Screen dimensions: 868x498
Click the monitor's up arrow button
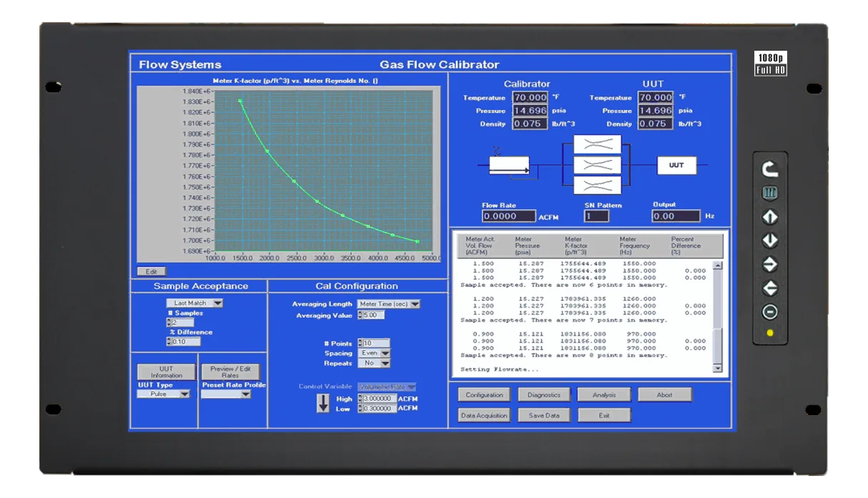coord(770,217)
